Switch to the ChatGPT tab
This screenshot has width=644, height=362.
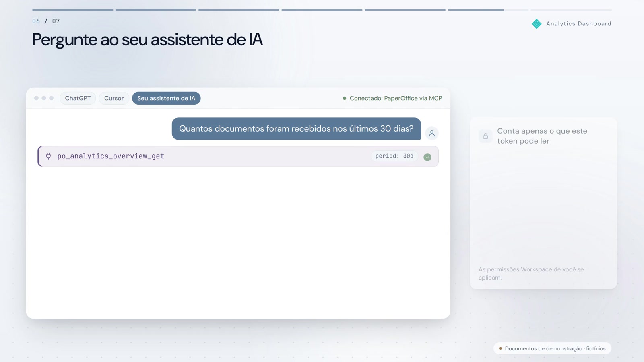coord(78,98)
